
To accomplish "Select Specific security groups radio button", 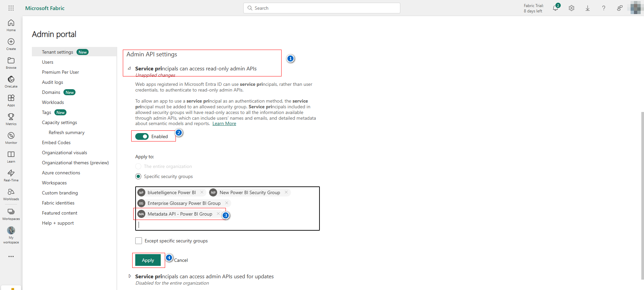I will click(x=138, y=176).
